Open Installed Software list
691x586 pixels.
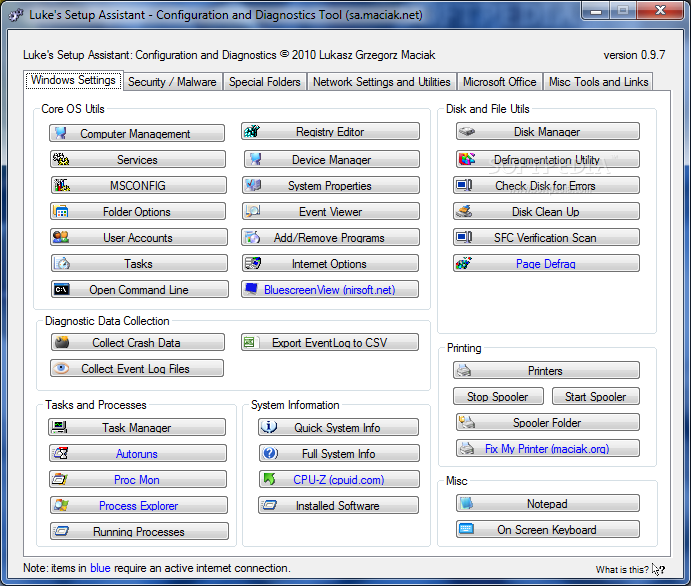click(x=338, y=505)
